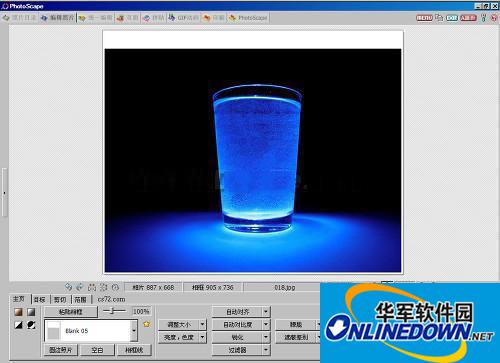Viewport: 500px width, 363px height.
Task: Expand the 调整大小 resize dropdown arrow
Action: click(x=203, y=324)
